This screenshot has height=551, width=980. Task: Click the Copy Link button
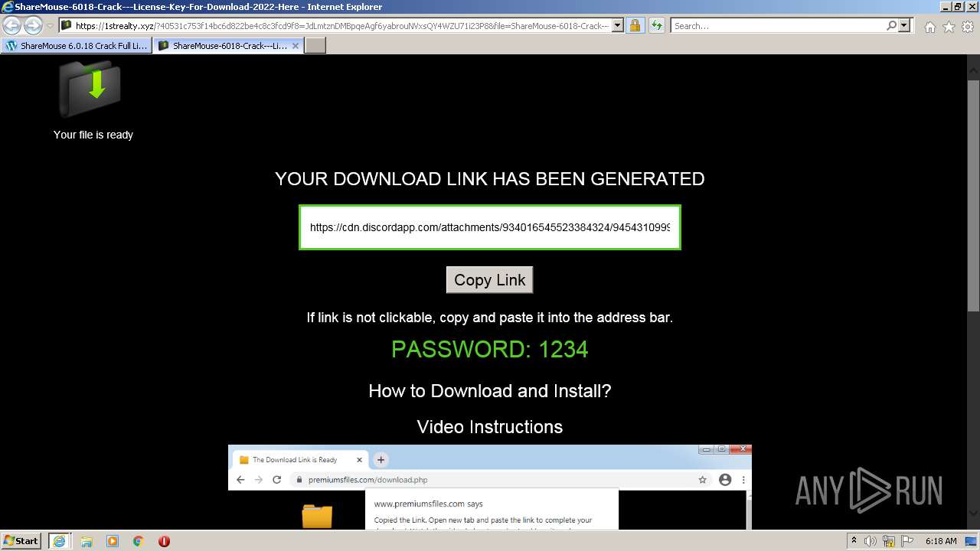490,280
